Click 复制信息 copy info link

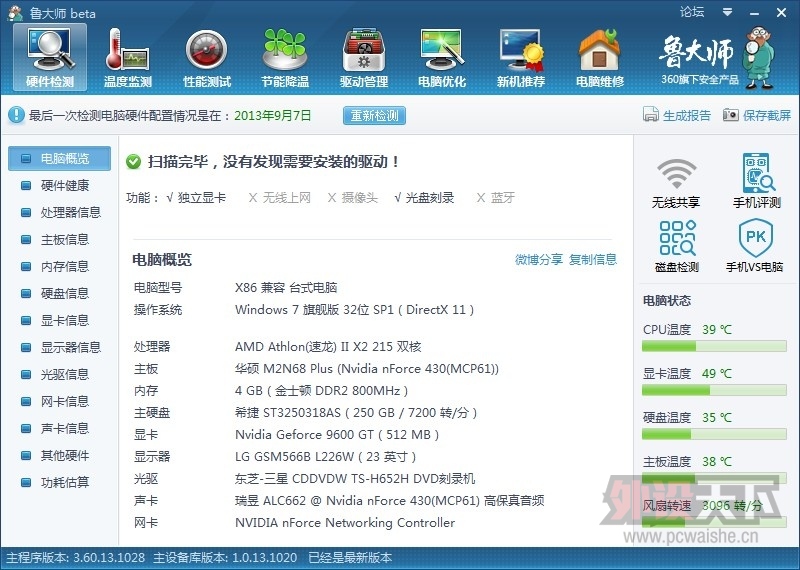pos(593,260)
